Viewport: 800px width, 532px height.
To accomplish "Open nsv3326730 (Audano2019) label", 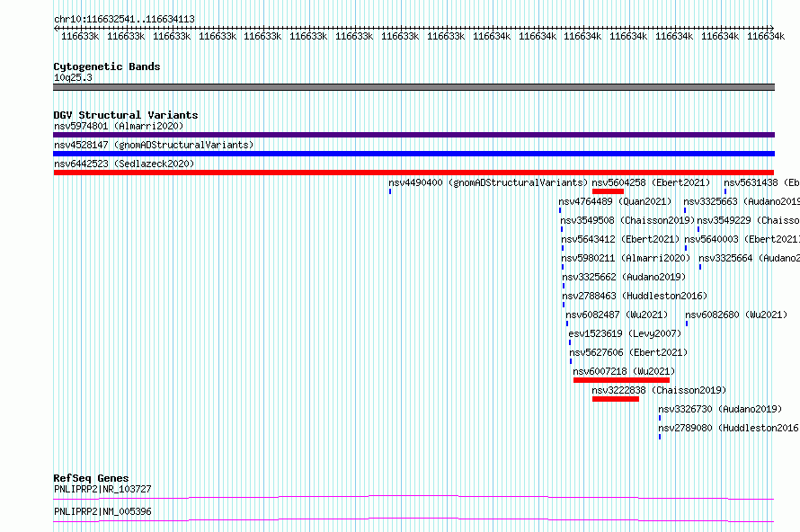I will click(x=720, y=409).
